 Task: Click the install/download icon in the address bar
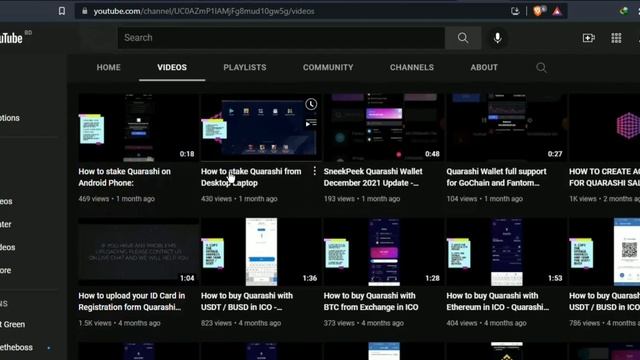coord(515,11)
